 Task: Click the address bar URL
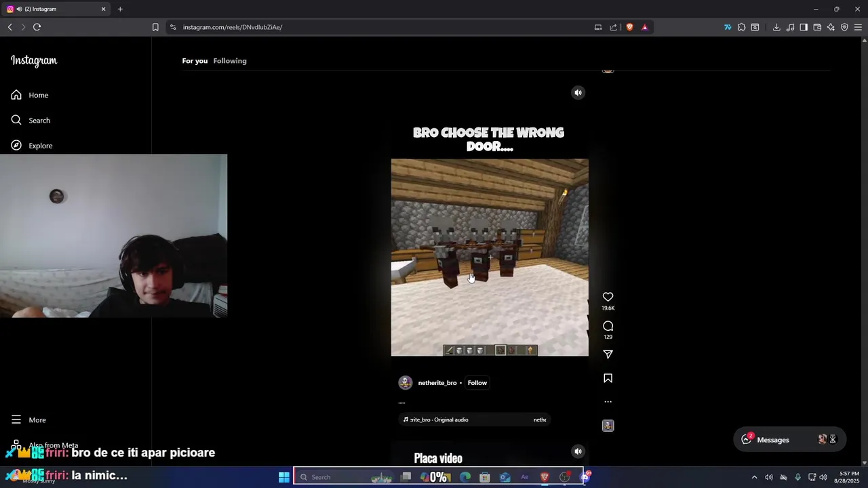point(233,27)
